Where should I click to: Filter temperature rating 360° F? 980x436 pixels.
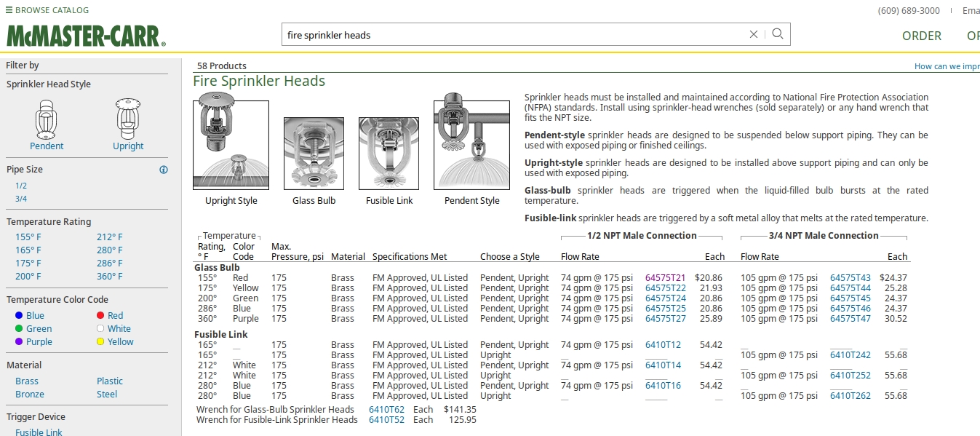tap(110, 276)
